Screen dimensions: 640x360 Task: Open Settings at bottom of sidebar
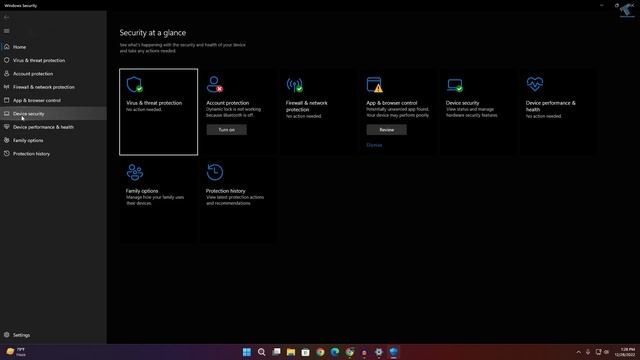click(x=53, y=335)
